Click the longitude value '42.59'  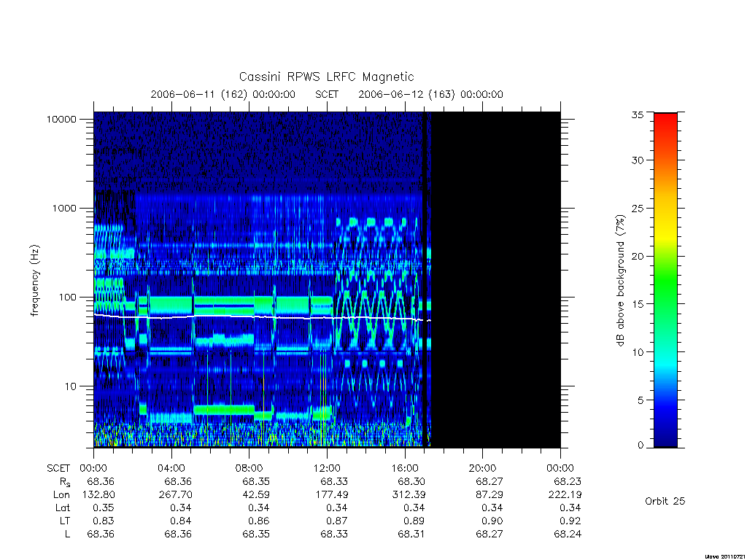[256, 495]
